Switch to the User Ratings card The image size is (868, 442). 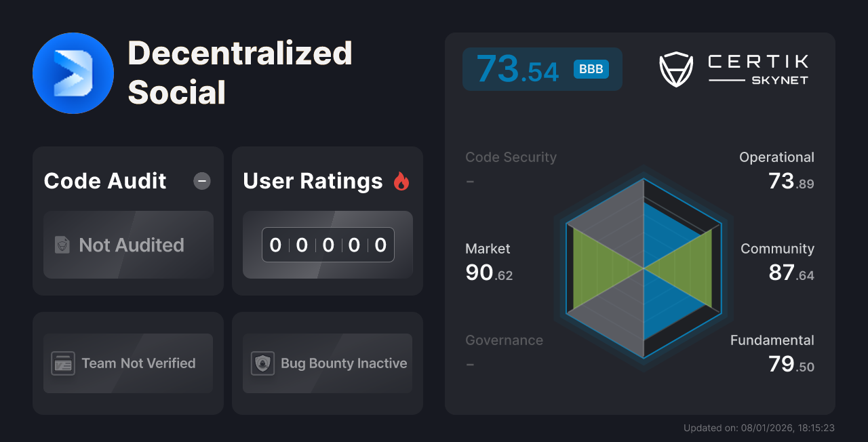coord(327,220)
